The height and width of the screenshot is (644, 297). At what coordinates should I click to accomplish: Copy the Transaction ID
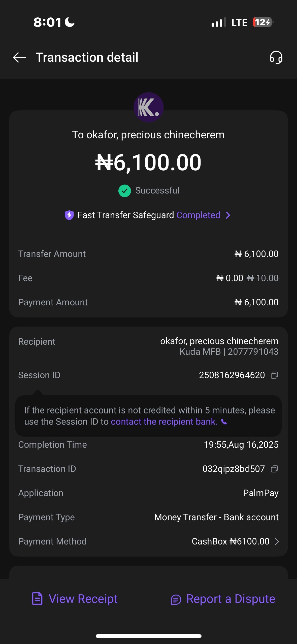click(274, 469)
